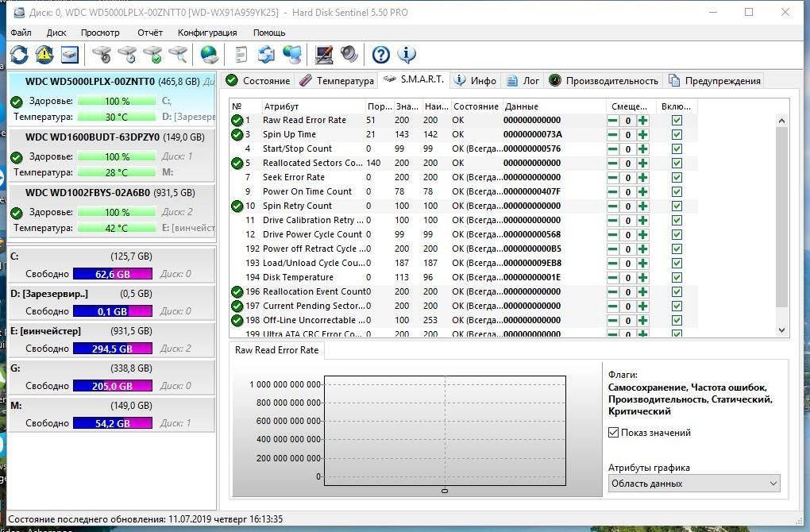Click green health check icon of WD1002FBYS disk

[17, 212]
